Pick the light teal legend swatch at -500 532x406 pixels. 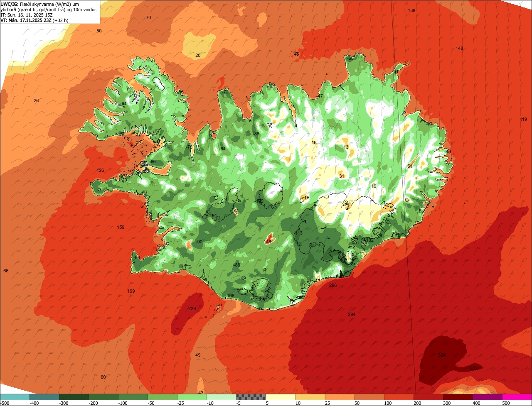coord(15,397)
